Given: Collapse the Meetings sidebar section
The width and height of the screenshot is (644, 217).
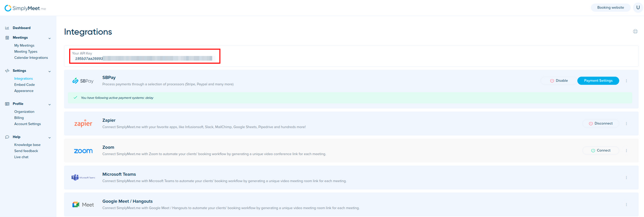Looking at the screenshot, I should click(x=49, y=38).
